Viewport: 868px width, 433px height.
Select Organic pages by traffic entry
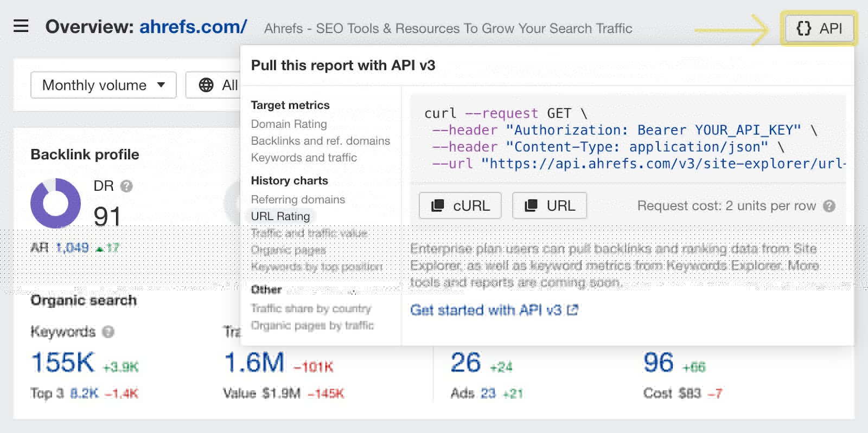pos(312,325)
